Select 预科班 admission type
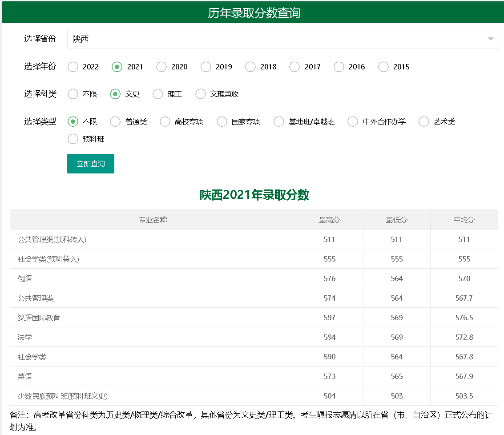The image size is (504, 435). click(73, 139)
